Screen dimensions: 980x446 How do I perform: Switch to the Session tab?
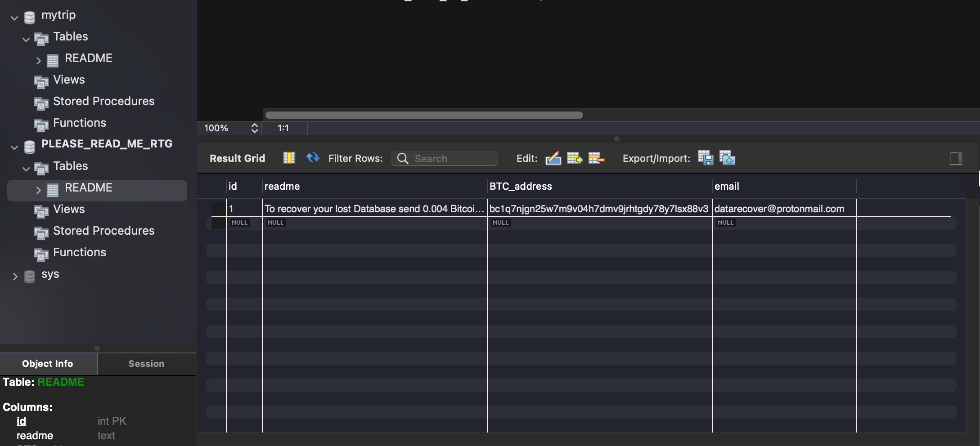pos(146,364)
